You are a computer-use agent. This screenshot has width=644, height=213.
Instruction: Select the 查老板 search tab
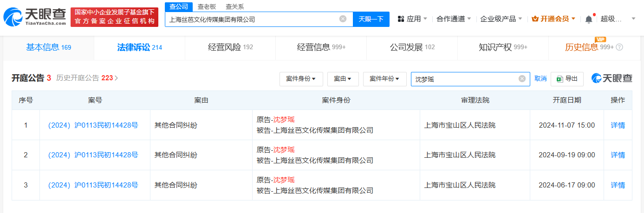pos(207,6)
